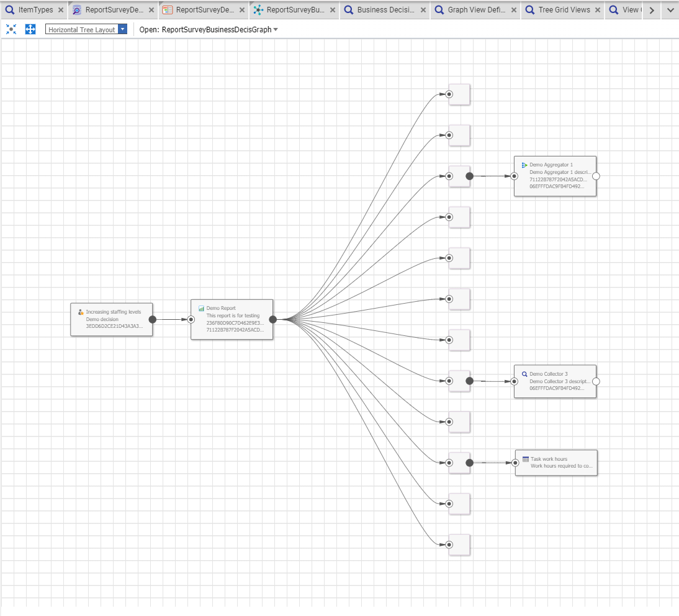The image size is (679, 616).
Task: Close the Tree Grid Views tab
Action: tap(598, 10)
